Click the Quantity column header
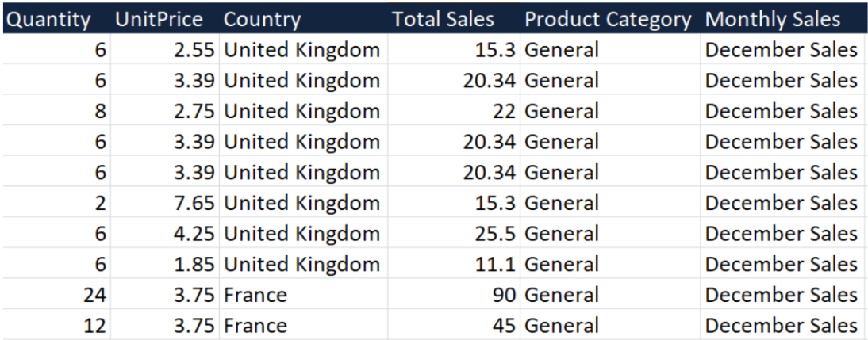 click(48, 19)
